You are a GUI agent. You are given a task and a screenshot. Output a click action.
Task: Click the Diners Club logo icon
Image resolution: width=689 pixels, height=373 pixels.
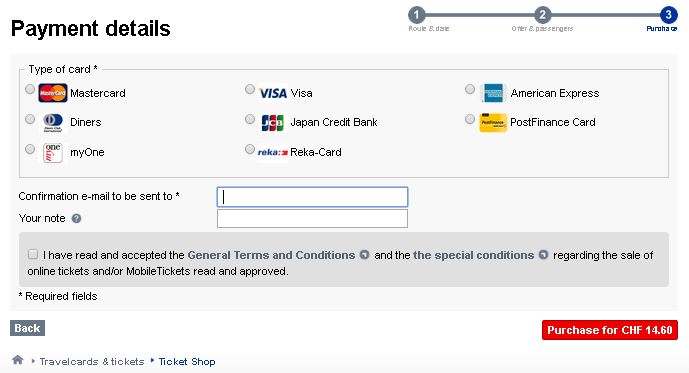53,123
